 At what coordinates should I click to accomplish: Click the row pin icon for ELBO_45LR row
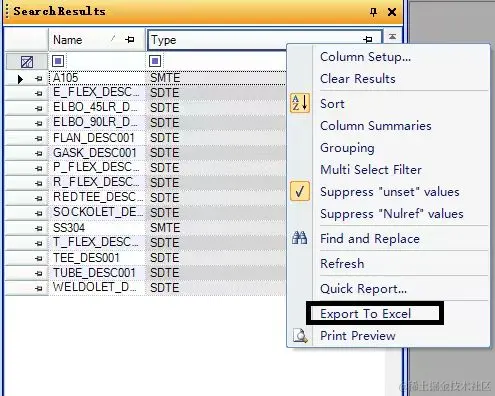pos(39,109)
